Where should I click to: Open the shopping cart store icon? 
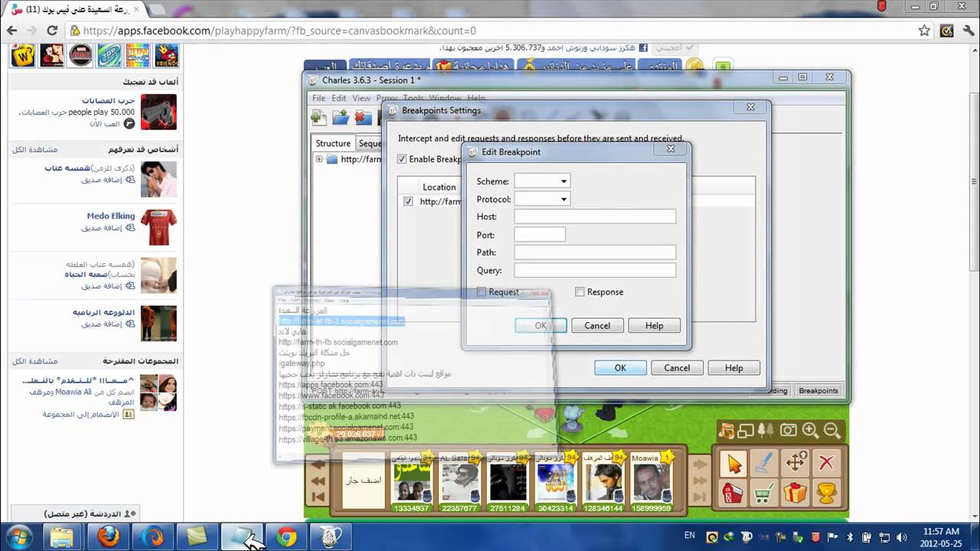764,493
